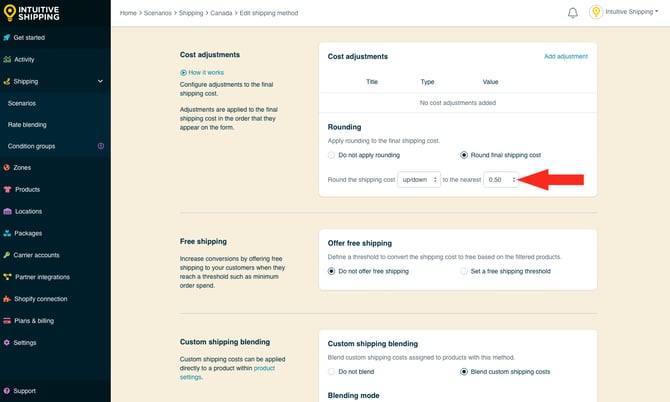Click the Settings gear icon
Screen dimensions: 670x402
pyautogui.click(x=8, y=342)
